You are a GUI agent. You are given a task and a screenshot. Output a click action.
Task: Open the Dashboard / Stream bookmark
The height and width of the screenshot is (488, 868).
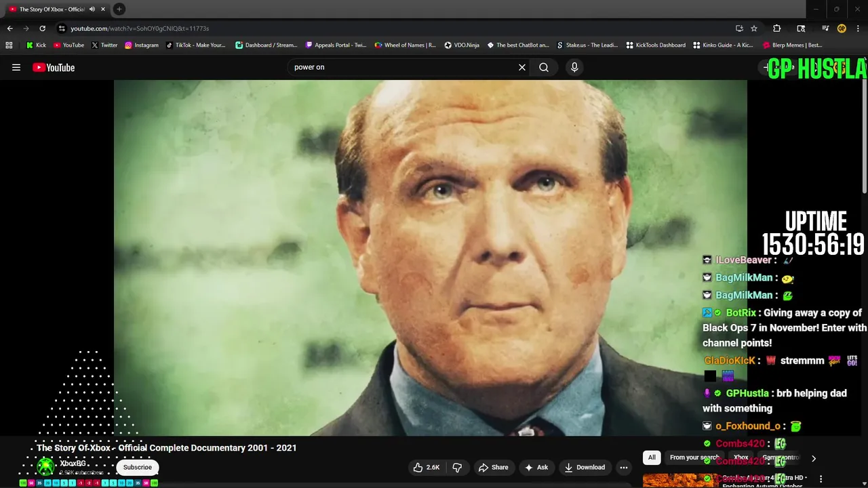pos(267,45)
